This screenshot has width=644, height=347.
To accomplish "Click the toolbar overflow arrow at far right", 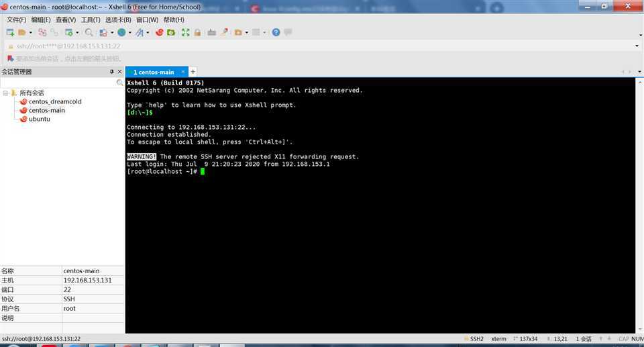I will click(640, 36).
